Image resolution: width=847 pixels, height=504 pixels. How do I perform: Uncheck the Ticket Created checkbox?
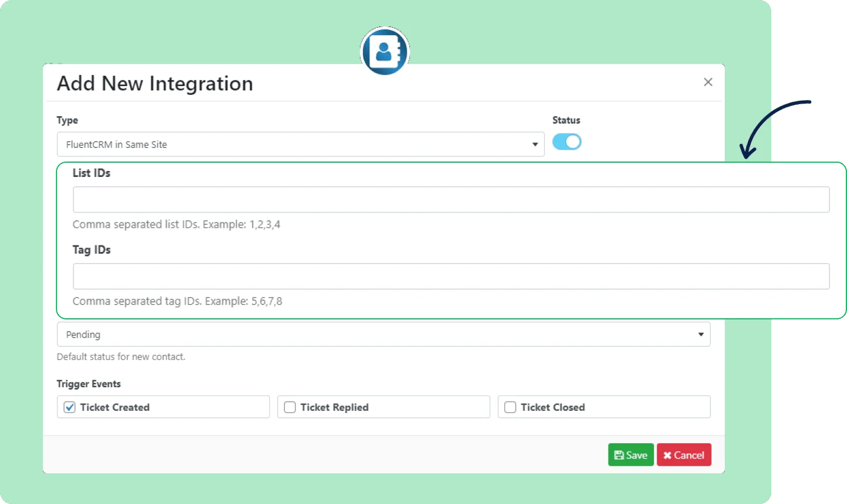click(x=70, y=407)
